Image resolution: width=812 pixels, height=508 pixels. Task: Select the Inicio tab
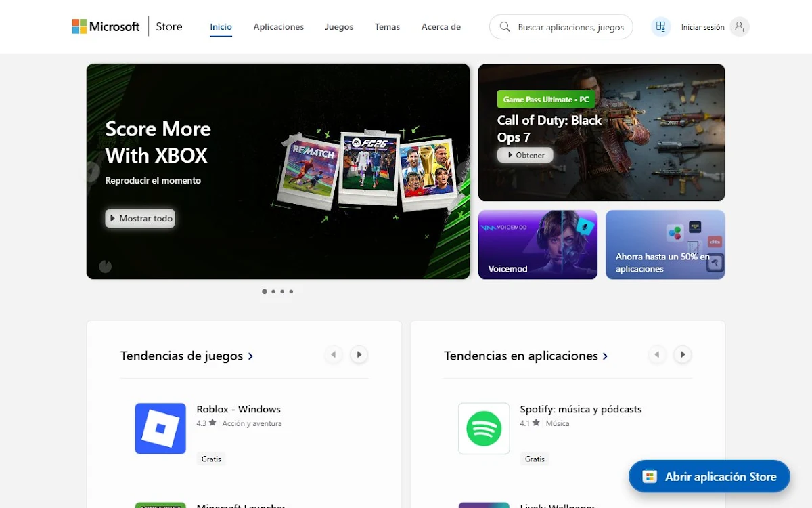221,27
